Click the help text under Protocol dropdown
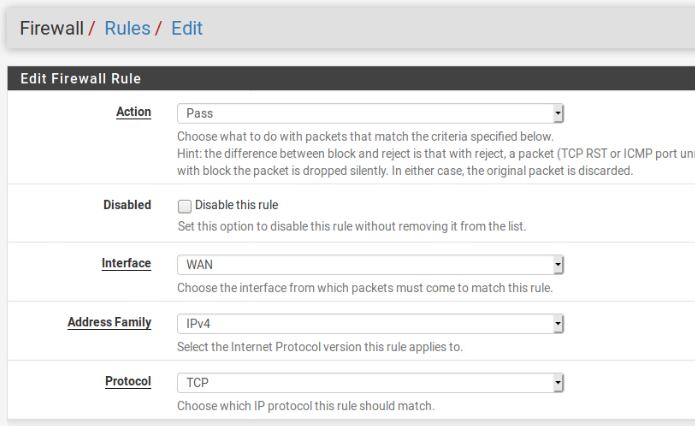This screenshot has height=426, width=695. click(306, 406)
